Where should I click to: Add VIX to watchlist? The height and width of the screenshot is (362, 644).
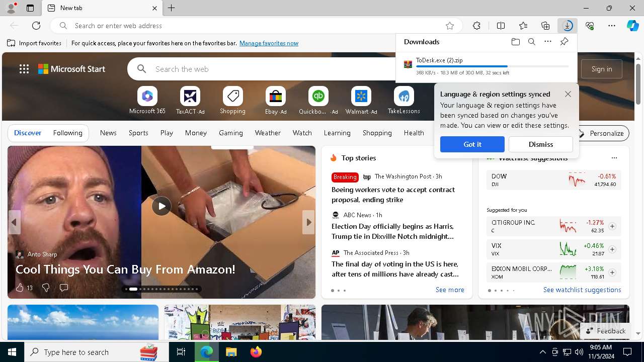(612, 249)
